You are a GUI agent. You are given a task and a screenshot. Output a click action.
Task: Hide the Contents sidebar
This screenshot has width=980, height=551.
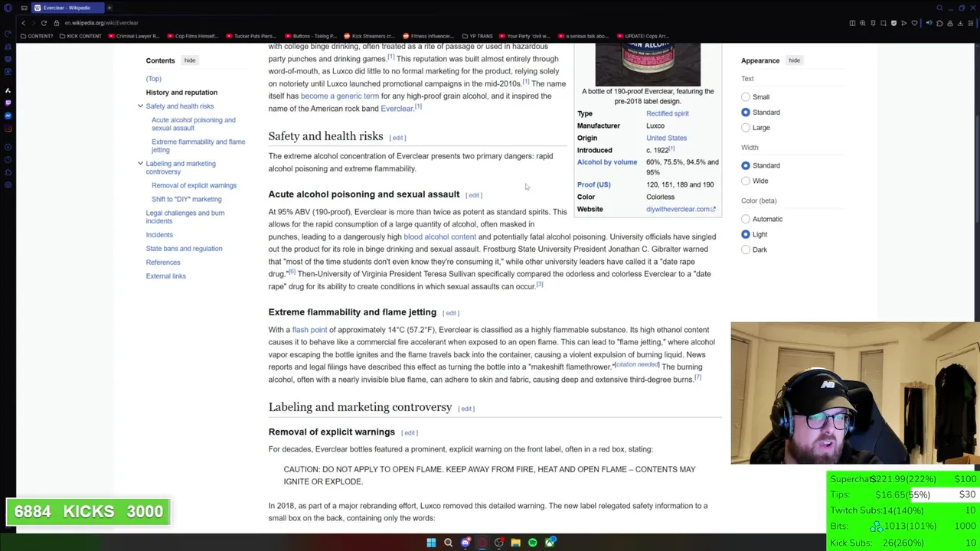coord(189,60)
